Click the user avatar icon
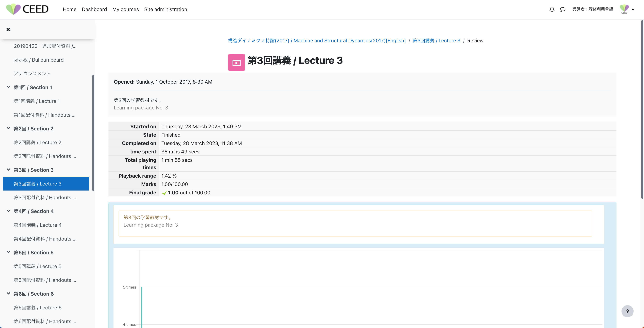The width and height of the screenshot is (644, 328). click(x=624, y=9)
